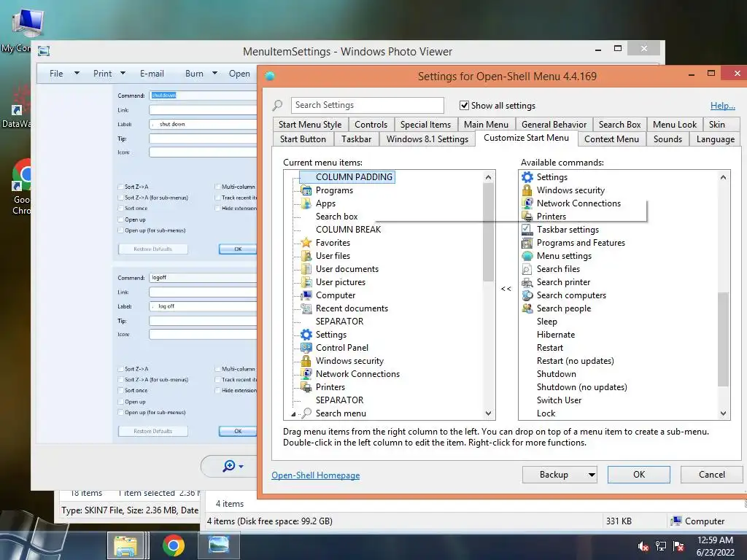Screen dimensions: 747x560
Task: Click the Windows security lock icon in left list
Action: pyautogui.click(x=306, y=361)
